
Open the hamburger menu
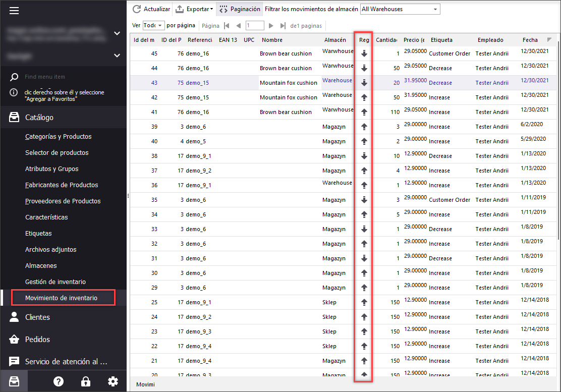pyautogui.click(x=14, y=11)
